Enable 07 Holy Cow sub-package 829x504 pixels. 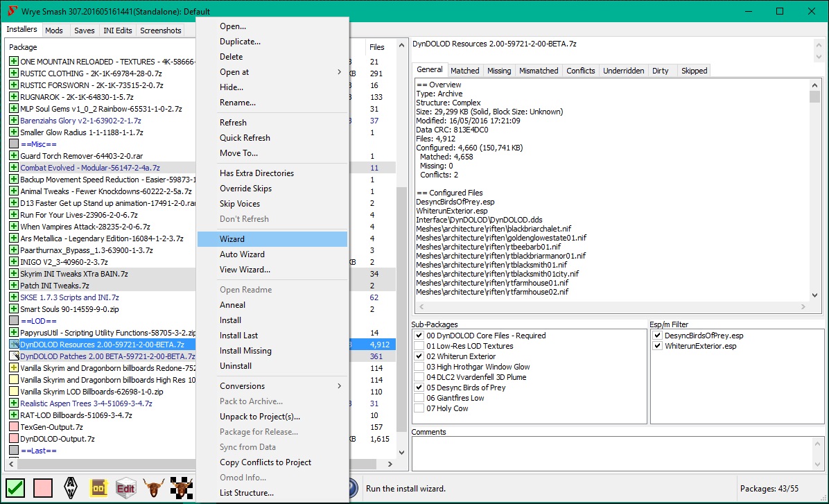[x=419, y=408]
